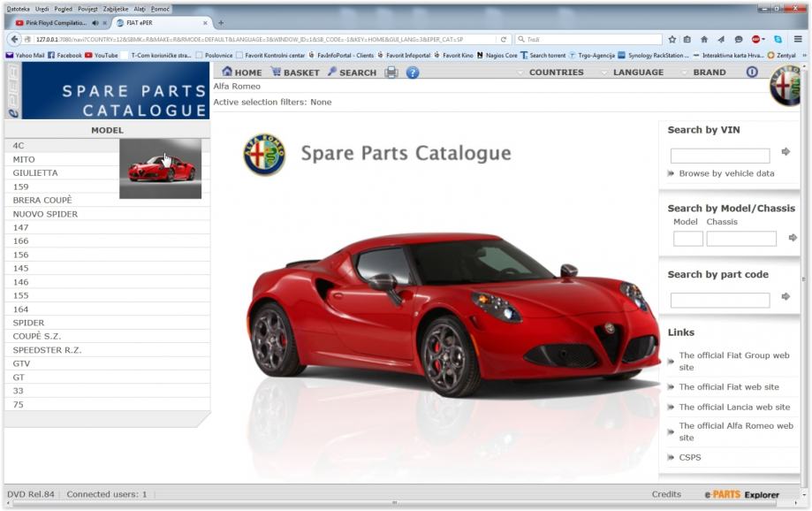Switch to the Pink Floyd Compilation tab
812x511 pixels.
[56, 23]
